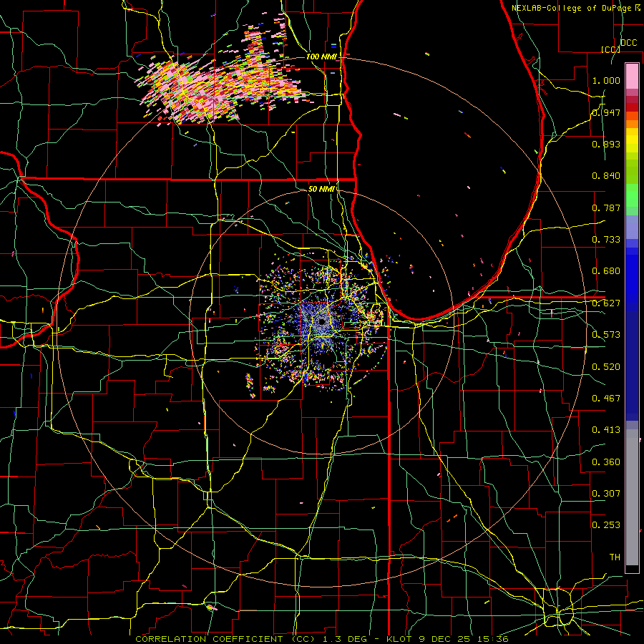Click the 0.307 scale value
The image size is (644, 644).
pos(606,493)
